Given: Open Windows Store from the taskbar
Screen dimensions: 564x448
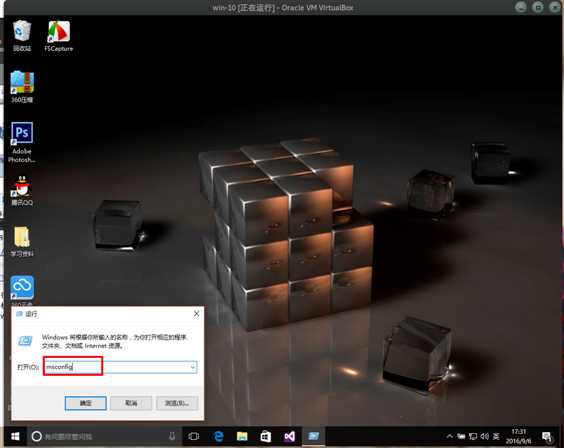Looking at the screenshot, I should point(265,436).
